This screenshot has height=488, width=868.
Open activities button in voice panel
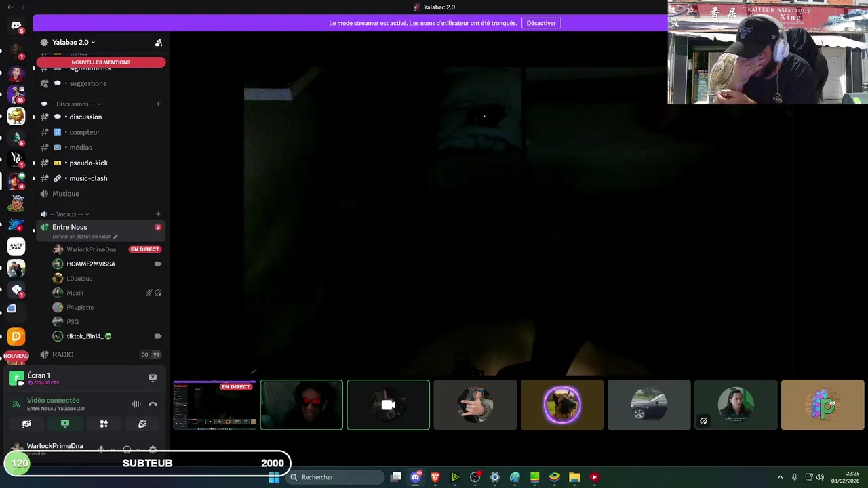(x=104, y=424)
